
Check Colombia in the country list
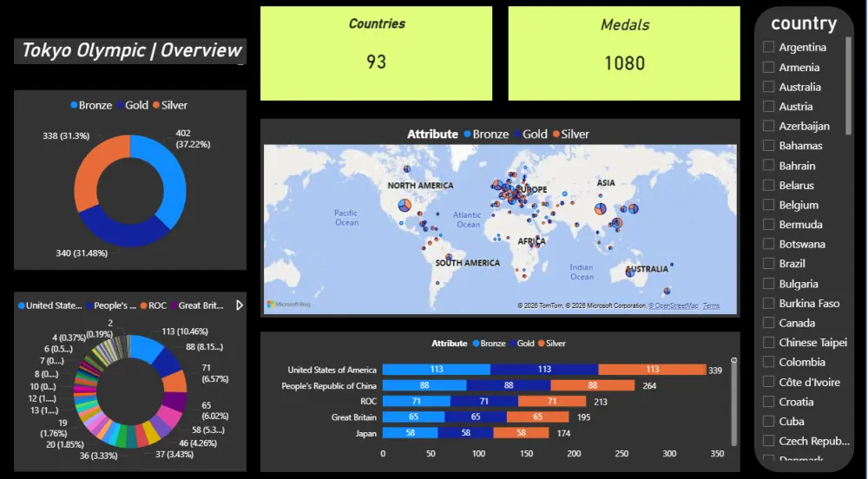coord(768,362)
